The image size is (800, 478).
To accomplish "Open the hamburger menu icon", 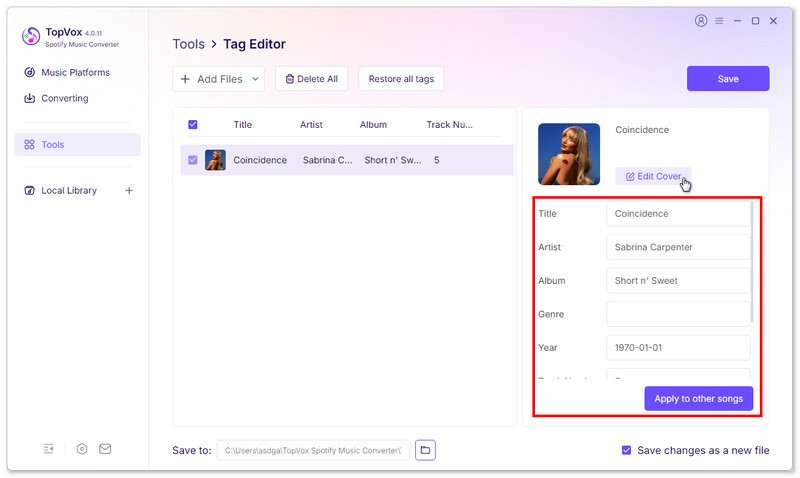I will click(x=719, y=21).
